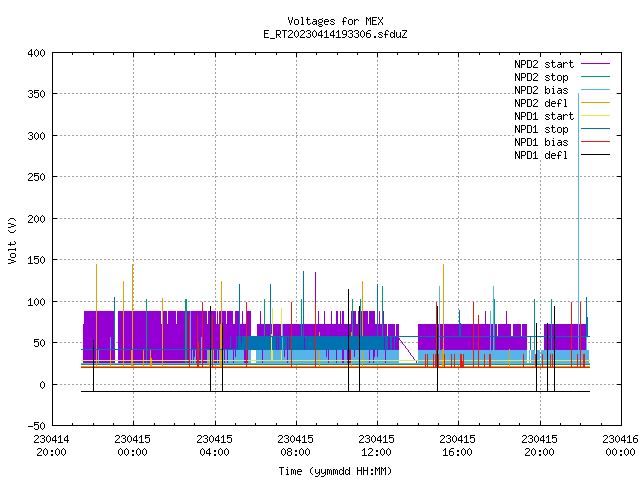Click the NPD1 start legend label

pyautogui.click(x=544, y=116)
